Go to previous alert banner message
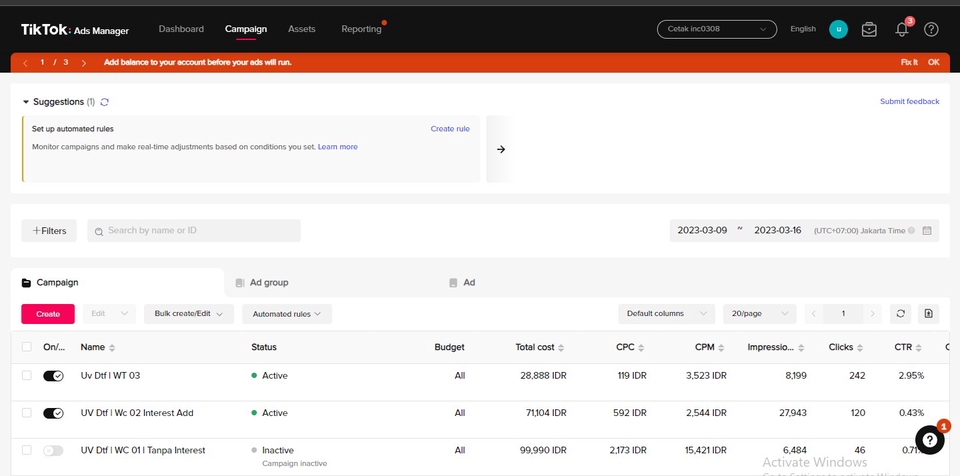The width and height of the screenshot is (960, 476). pyautogui.click(x=26, y=62)
